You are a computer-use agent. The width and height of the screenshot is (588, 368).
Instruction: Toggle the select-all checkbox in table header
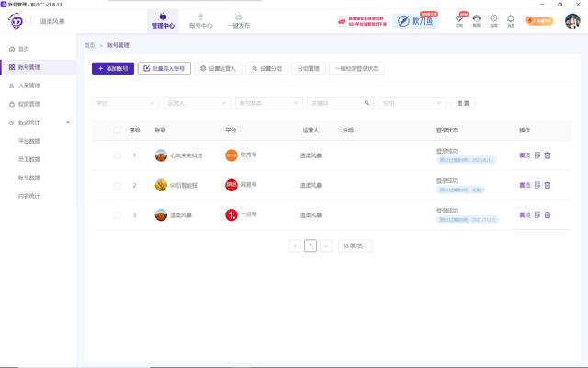117,131
